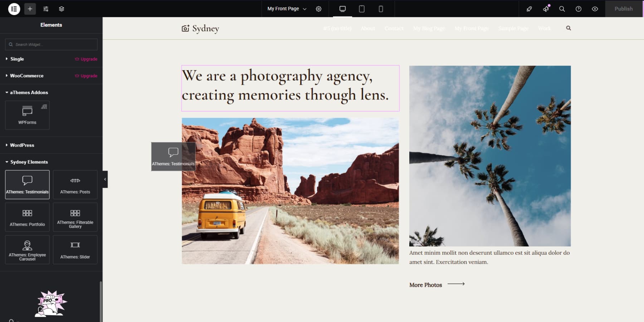Open Site Settings sliders icon
644x322 pixels.
[x=46, y=9]
